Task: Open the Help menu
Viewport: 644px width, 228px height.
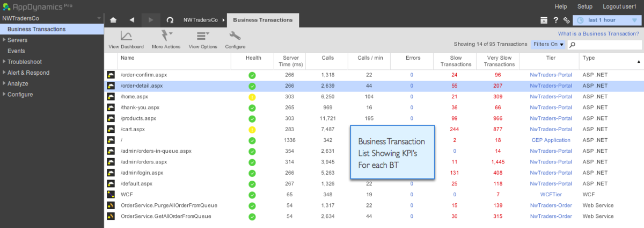Action: coord(561,6)
